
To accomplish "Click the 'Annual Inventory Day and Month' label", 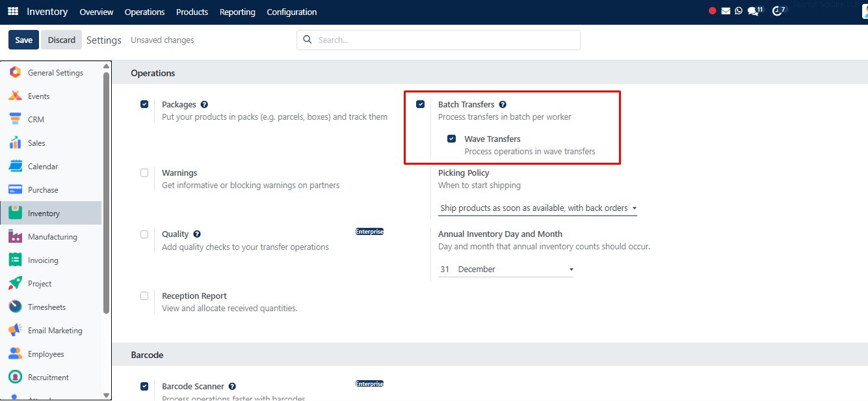I will click(x=500, y=234).
